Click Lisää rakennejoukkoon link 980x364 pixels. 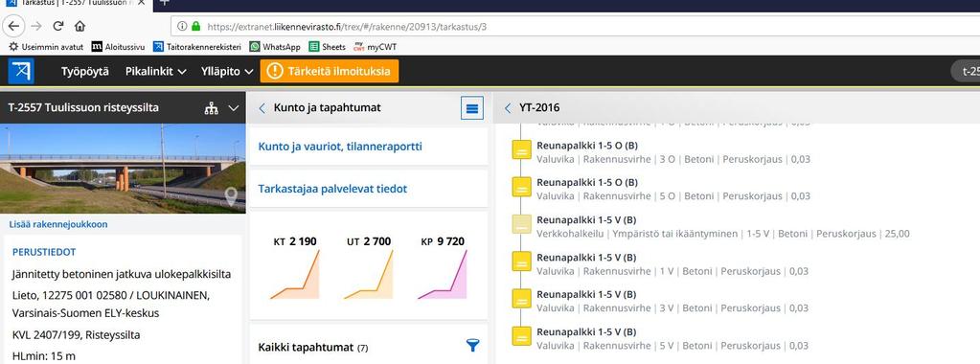[58, 224]
